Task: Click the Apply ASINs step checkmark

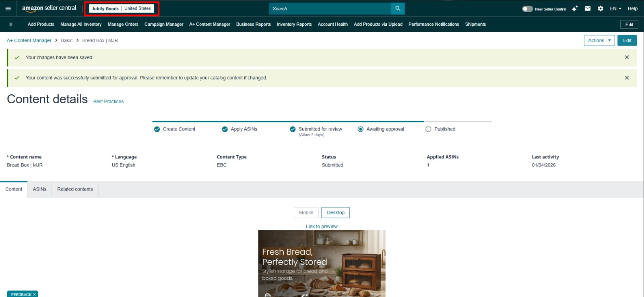Action: tap(225, 129)
